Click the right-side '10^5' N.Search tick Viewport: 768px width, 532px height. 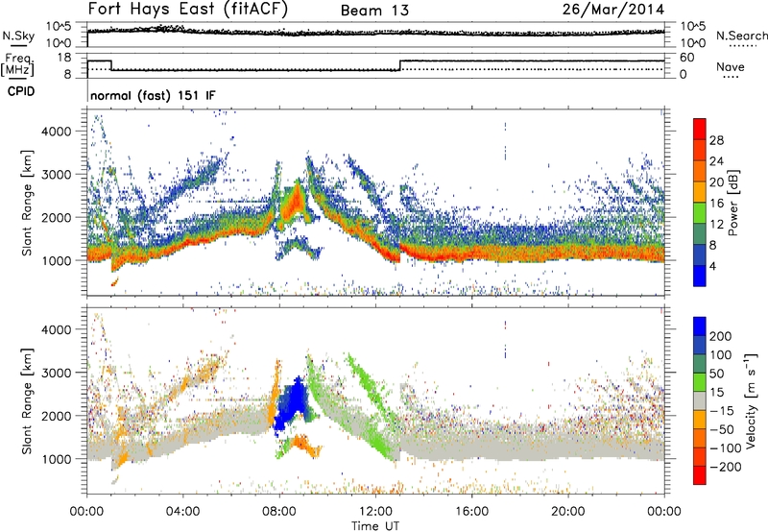pos(692,27)
